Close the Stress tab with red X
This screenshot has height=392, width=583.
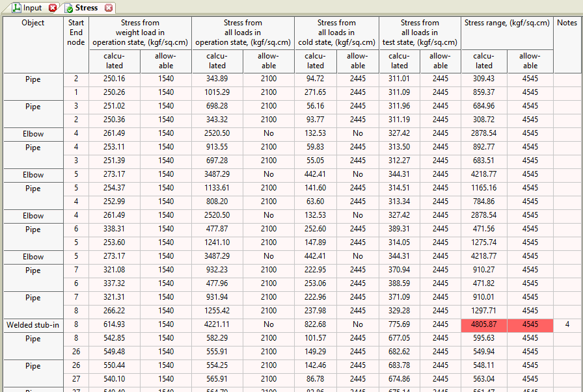109,8
